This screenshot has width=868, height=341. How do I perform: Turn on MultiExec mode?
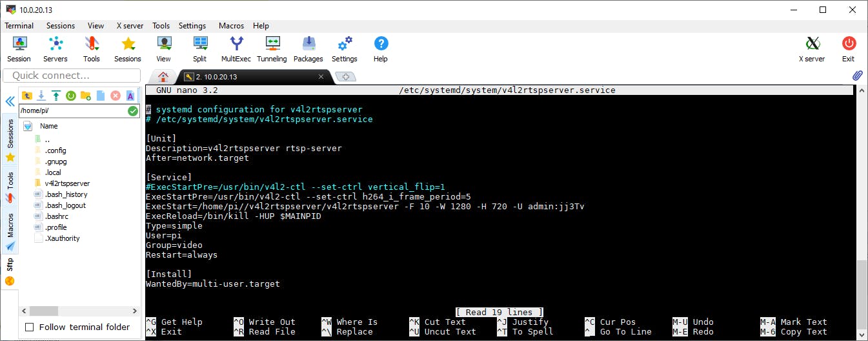[x=236, y=49]
